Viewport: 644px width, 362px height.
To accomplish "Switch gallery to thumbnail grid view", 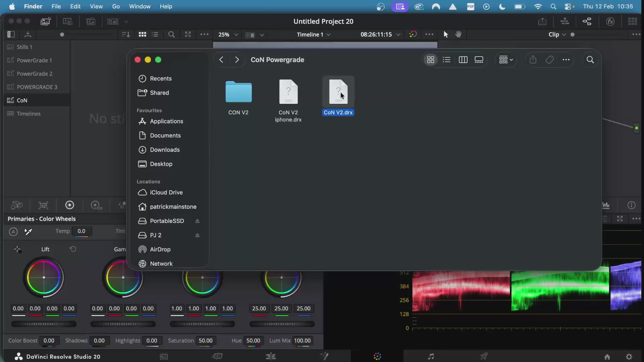I will 142,34.
